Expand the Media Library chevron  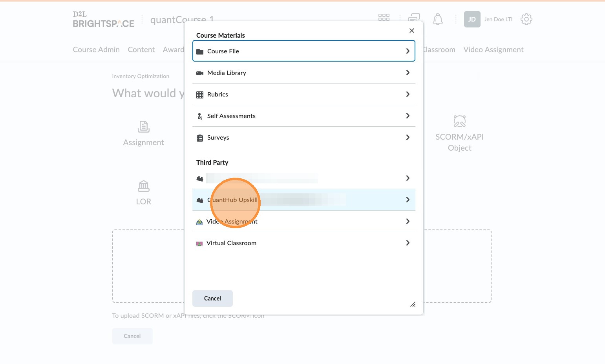coord(408,73)
